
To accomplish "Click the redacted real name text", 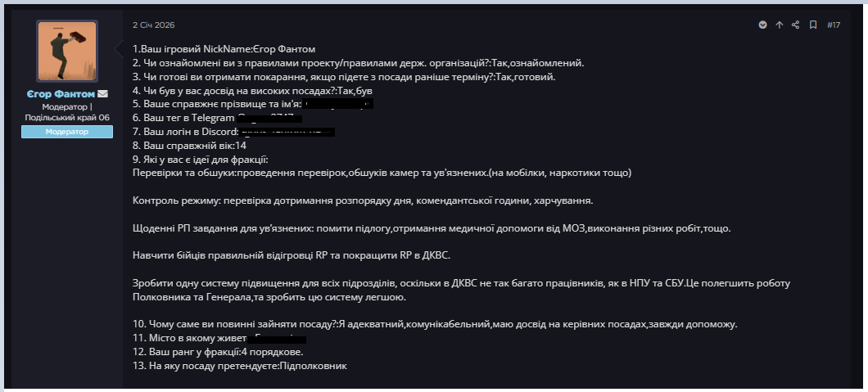I will click(x=338, y=104).
